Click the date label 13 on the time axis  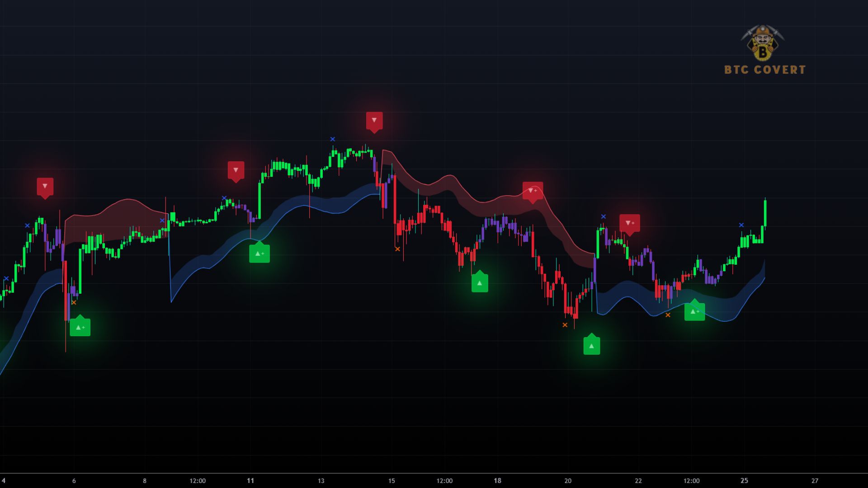pos(321,481)
